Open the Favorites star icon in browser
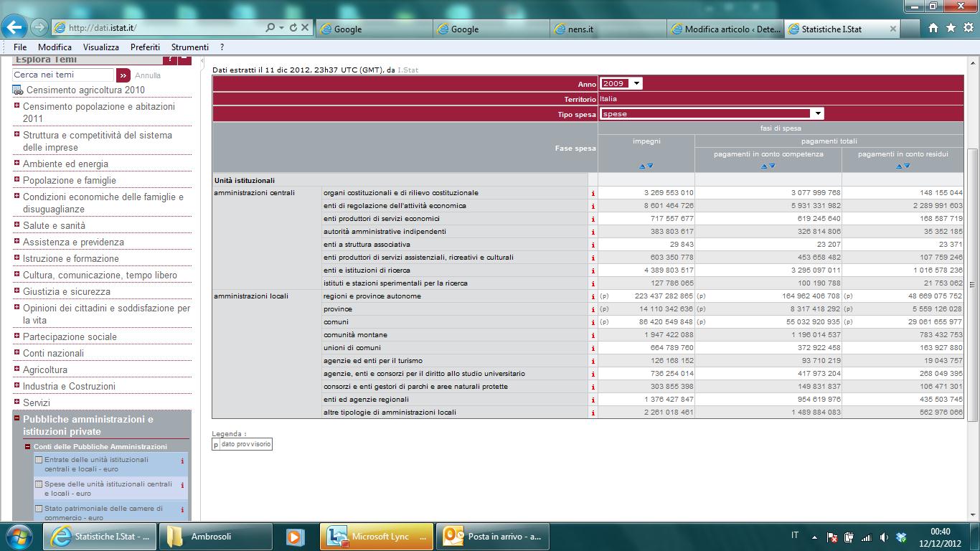 click(x=951, y=28)
